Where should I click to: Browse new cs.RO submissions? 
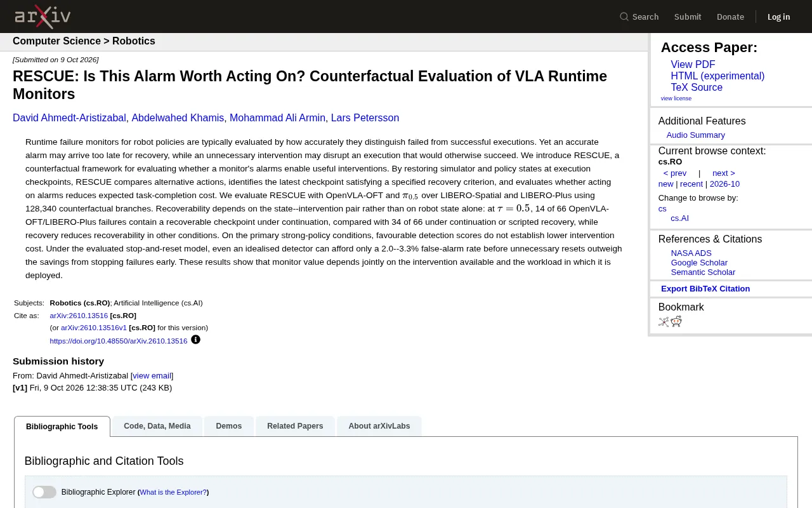[x=666, y=184]
